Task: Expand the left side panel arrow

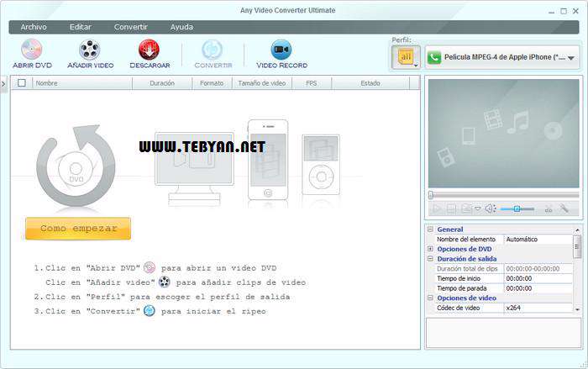Action: (x=3, y=84)
